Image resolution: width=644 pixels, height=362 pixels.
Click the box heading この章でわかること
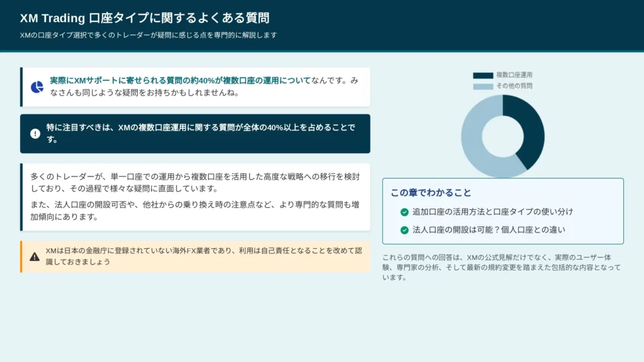point(431,193)
